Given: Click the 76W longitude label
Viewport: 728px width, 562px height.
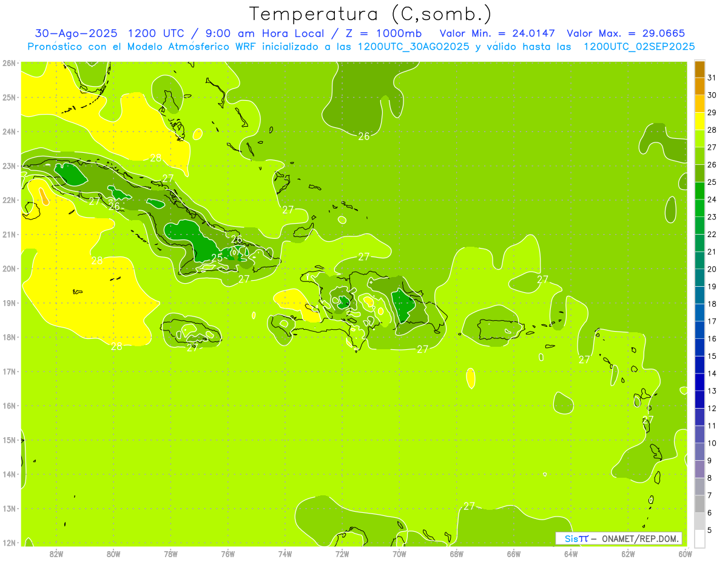Looking at the screenshot, I should click(228, 554).
